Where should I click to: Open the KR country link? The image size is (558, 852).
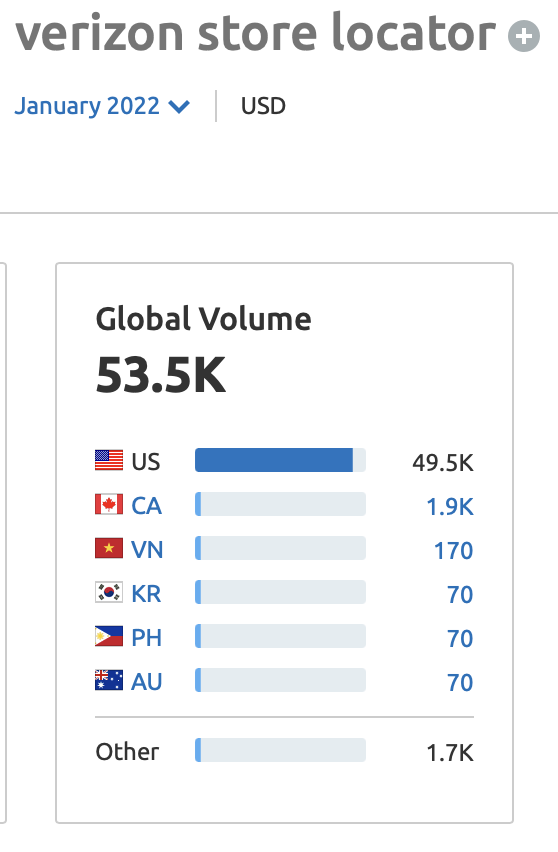point(146,594)
